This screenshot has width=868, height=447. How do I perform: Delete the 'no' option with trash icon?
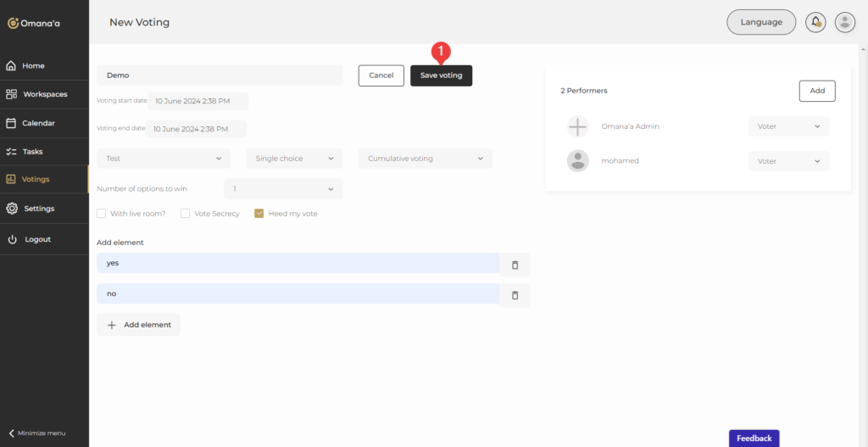pos(515,295)
